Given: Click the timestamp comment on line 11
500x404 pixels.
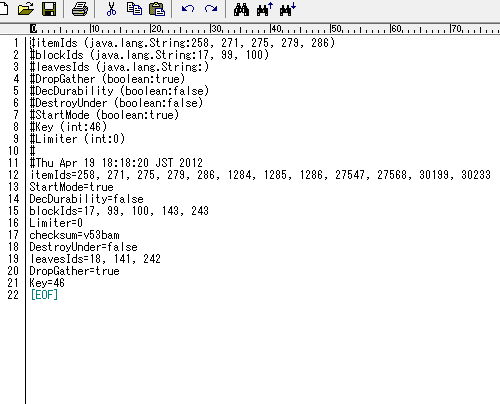Looking at the screenshot, I should pyautogui.click(x=116, y=163).
